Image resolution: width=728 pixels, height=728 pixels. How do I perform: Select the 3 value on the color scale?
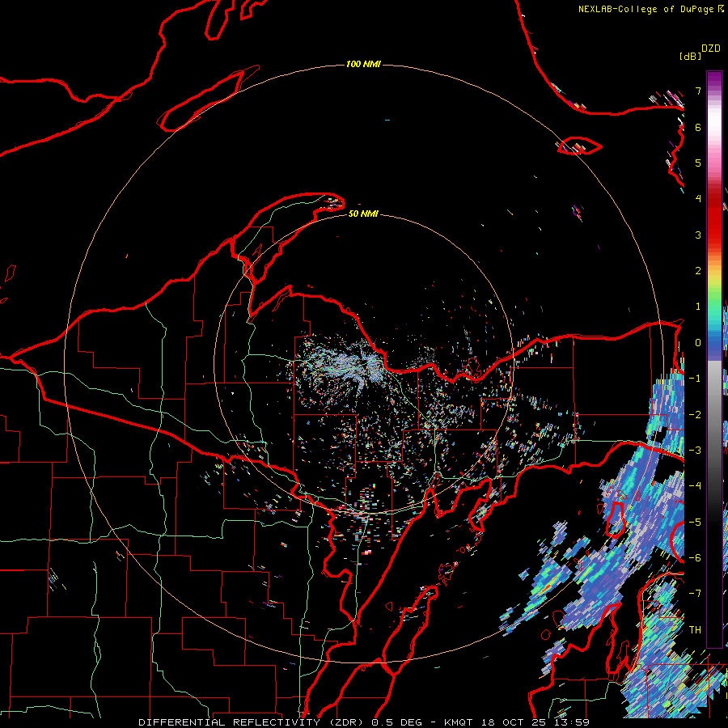click(x=698, y=235)
